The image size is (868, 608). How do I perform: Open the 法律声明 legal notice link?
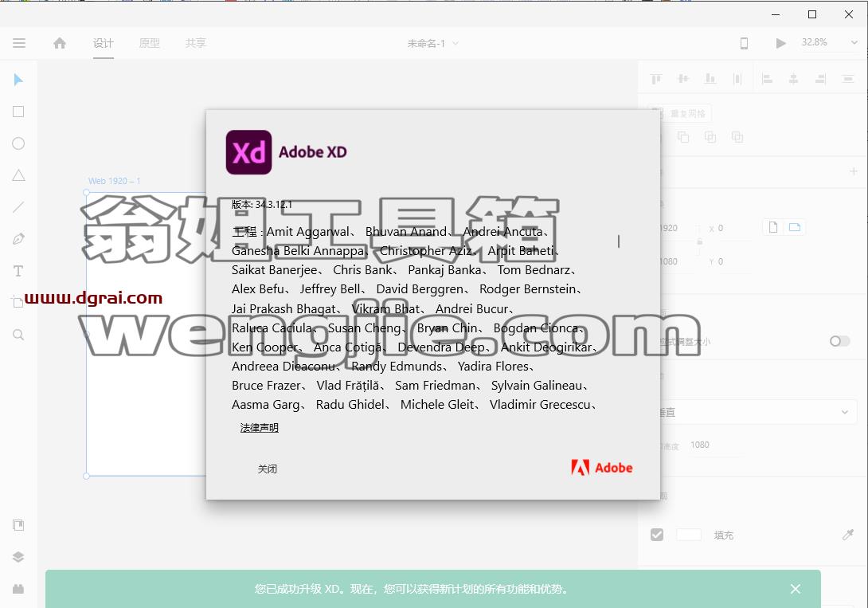click(259, 427)
